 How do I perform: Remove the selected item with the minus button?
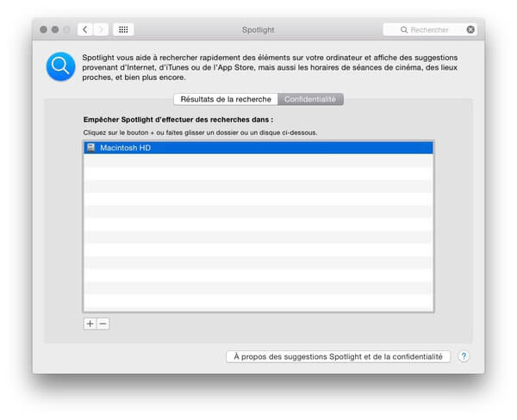tap(103, 324)
